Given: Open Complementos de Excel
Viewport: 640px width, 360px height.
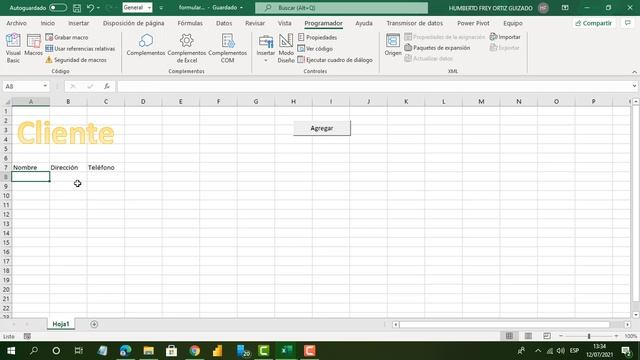Looking at the screenshot, I should point(187,48).
